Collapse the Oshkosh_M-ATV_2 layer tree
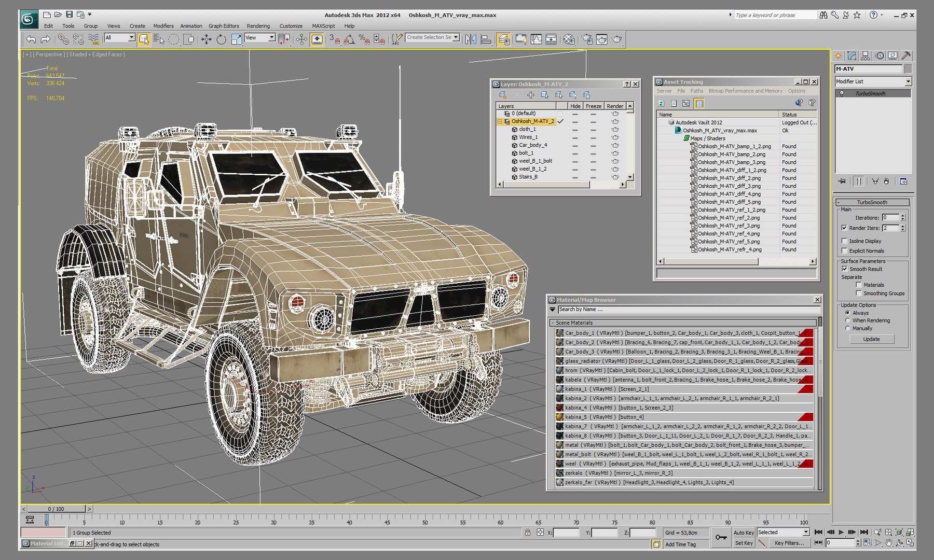Viewport: 934px width, 560px height. (500, 121)
